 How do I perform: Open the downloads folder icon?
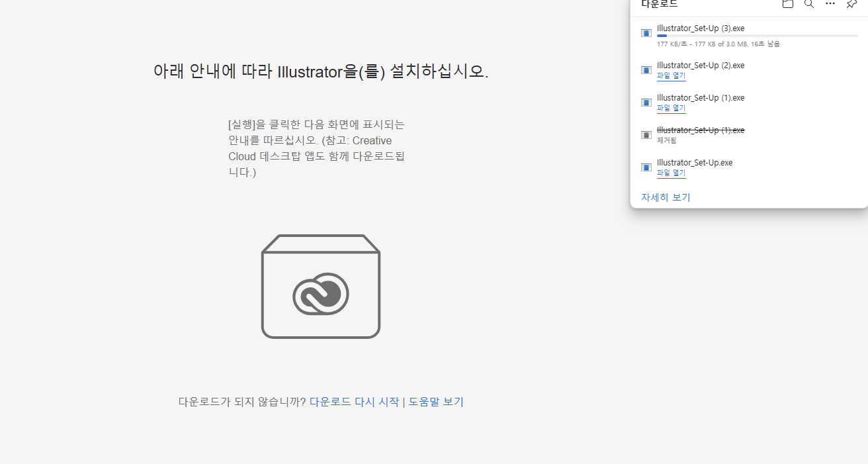[787, 4]
